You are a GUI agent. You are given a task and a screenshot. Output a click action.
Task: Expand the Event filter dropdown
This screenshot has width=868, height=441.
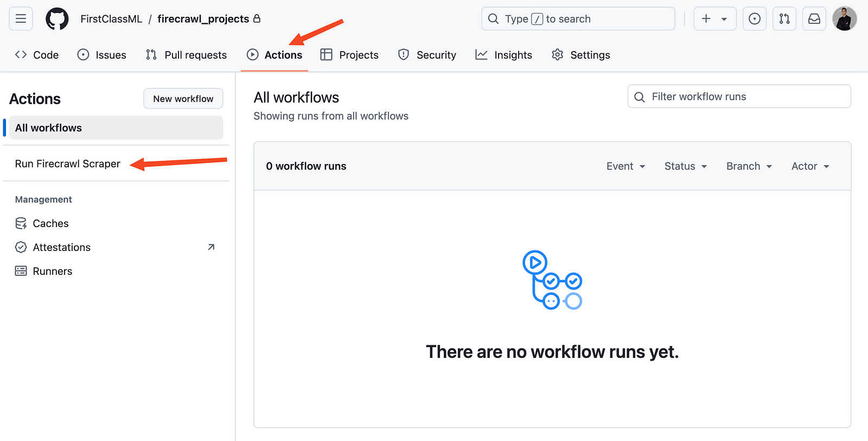[x=626, y=166]
